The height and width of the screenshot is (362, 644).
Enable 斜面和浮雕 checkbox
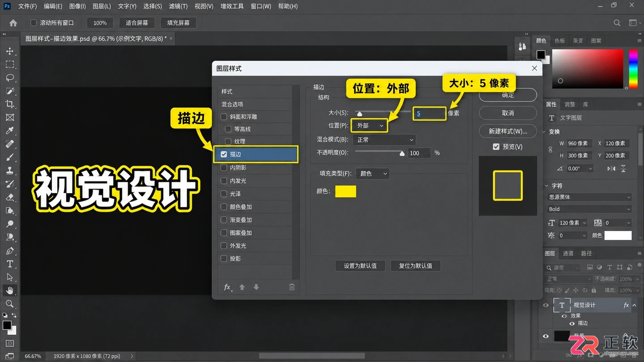point(224,117)
